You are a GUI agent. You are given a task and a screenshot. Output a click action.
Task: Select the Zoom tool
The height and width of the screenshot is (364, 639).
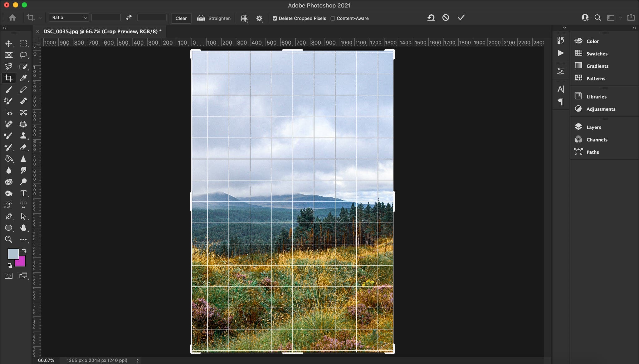[8, 239]
